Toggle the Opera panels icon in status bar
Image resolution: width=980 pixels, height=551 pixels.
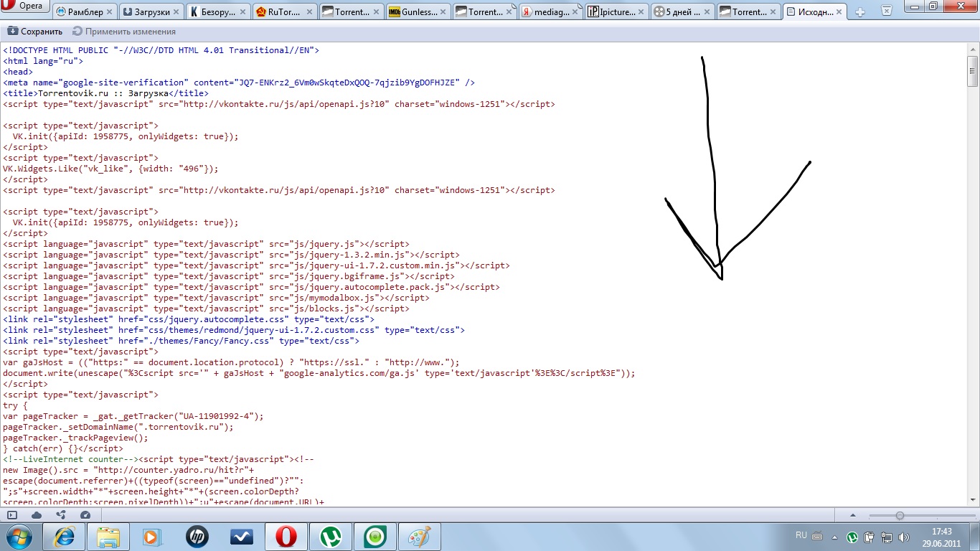12,515
